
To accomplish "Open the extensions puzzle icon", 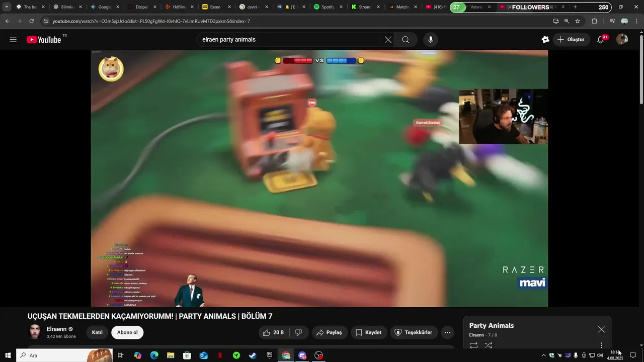I will click(594, 21).
